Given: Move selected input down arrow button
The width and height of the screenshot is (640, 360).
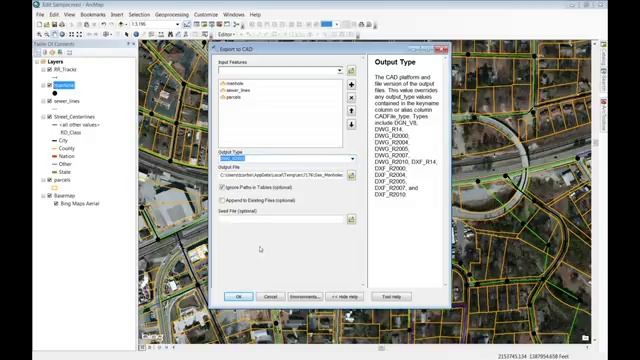Looking at the screenshot, I should tap(351, 124).
